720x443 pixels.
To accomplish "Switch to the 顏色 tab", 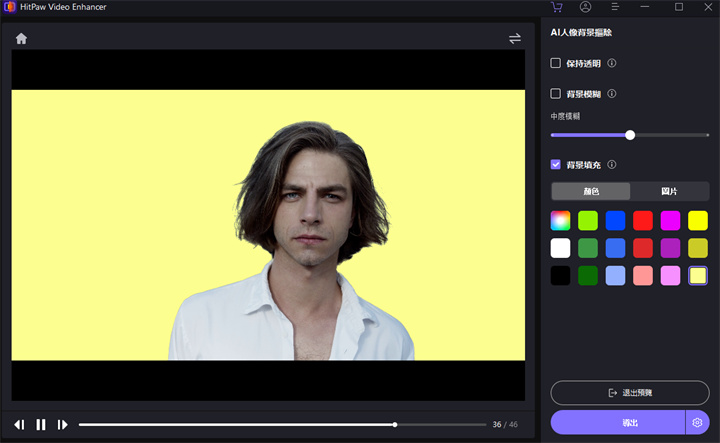I will [591, 191].
